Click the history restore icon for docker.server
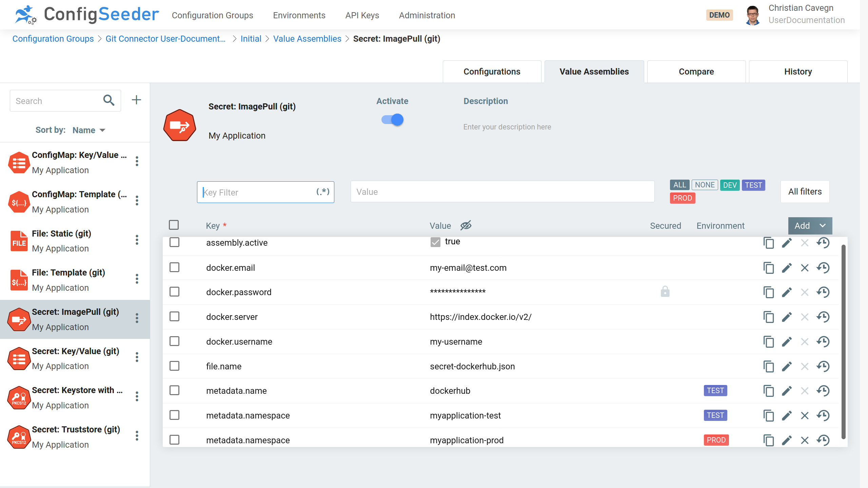The width and height of the screenshot is (868, 488). pos(823,317)
